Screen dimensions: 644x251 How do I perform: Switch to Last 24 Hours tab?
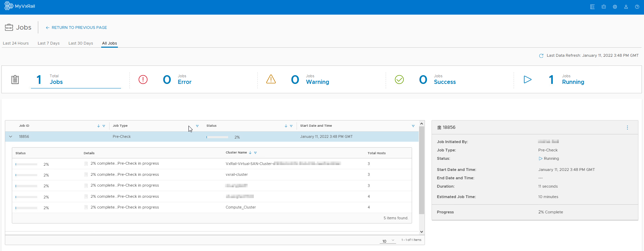pyautogui.click(x=16, y=43)
